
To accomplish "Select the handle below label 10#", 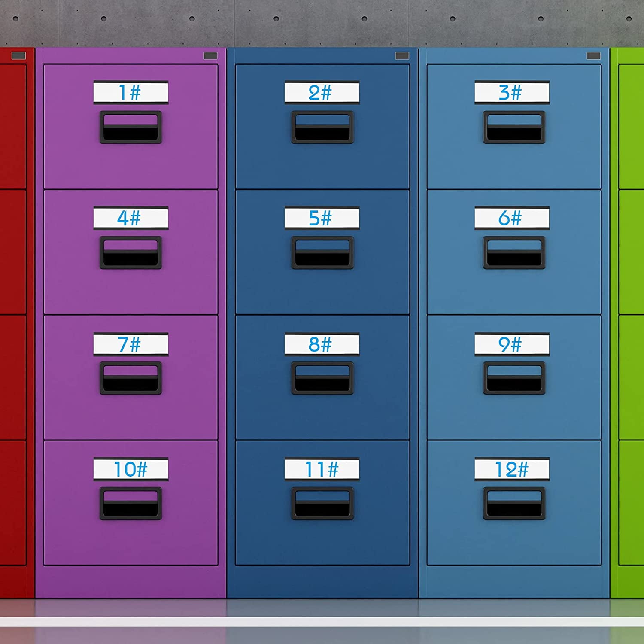I will tap(131, 504).
